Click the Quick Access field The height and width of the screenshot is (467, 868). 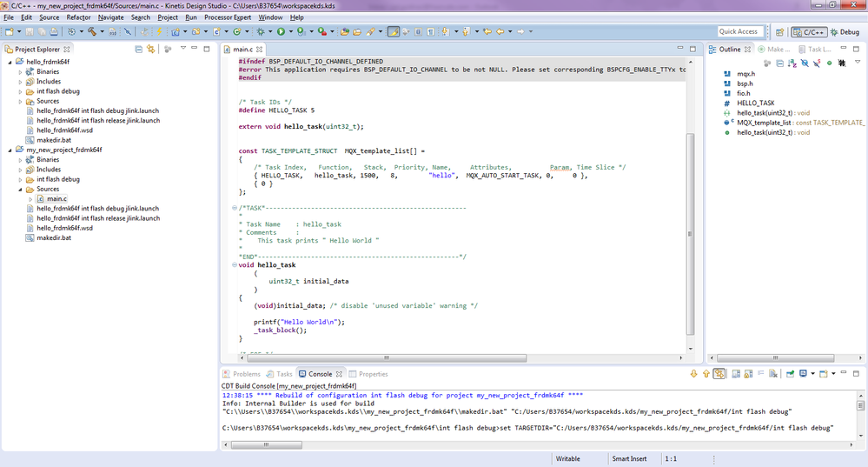[740, 31]
